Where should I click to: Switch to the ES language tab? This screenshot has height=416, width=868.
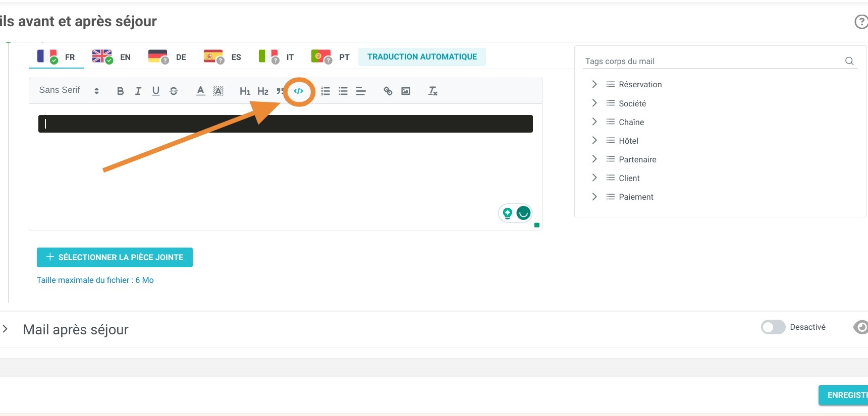click(x=222, y=57)
